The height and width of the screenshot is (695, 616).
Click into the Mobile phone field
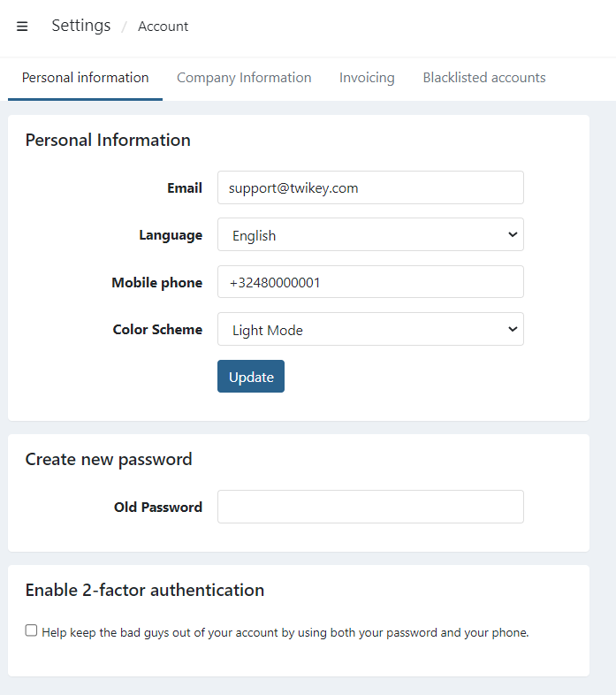pyautogui.click(x=369, y=283)
